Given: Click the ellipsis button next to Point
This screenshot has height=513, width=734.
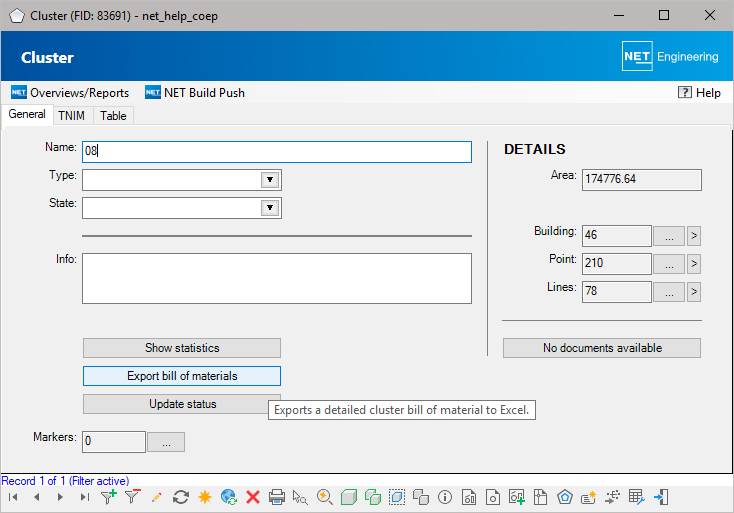Looking at the screenshot, I should pos(669,264).
